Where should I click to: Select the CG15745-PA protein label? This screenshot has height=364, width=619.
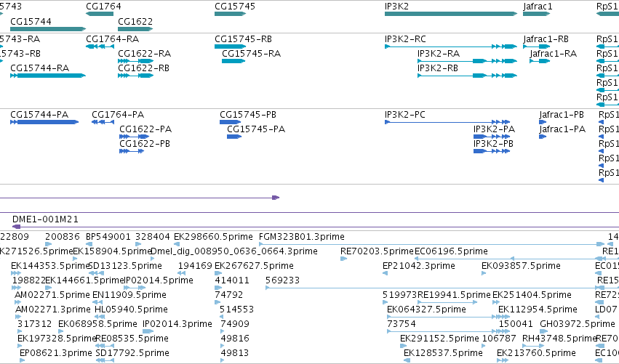click(x=256, y=129)
